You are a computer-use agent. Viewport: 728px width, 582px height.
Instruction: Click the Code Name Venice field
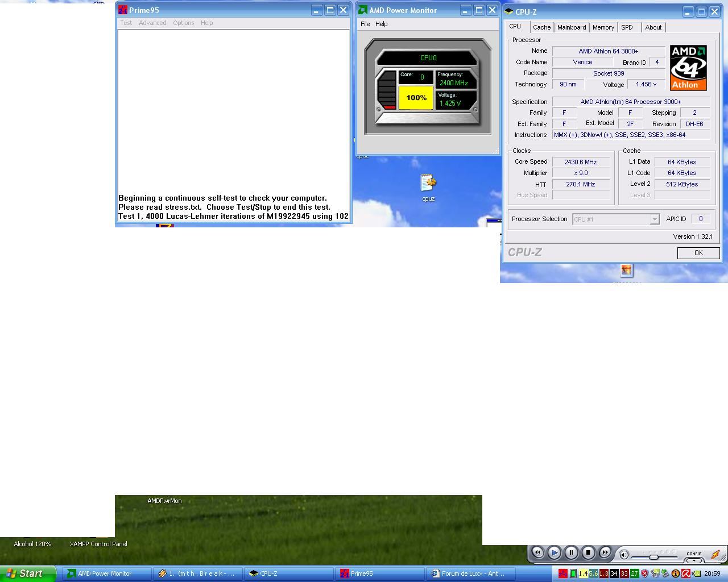582,62
